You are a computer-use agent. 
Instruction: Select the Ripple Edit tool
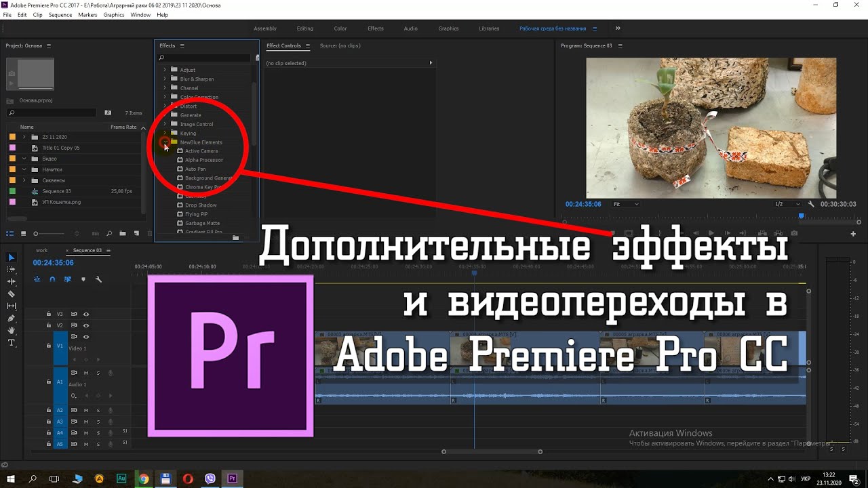tap(11, 281)
